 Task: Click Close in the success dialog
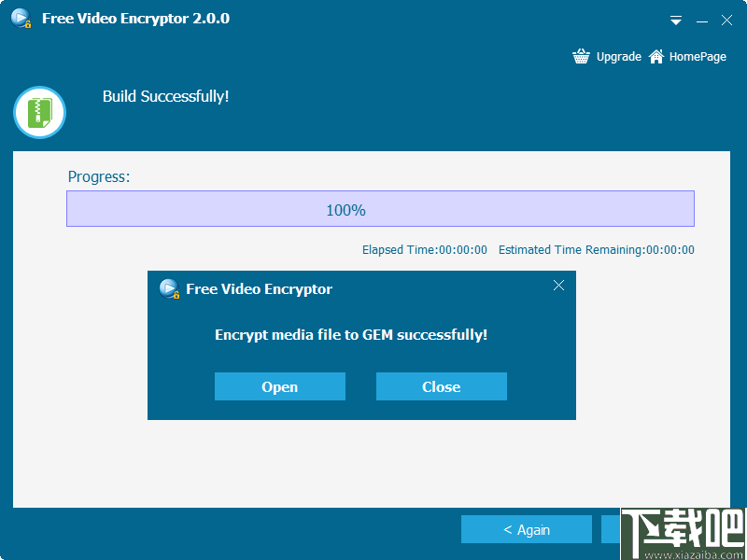coord(441,386)
